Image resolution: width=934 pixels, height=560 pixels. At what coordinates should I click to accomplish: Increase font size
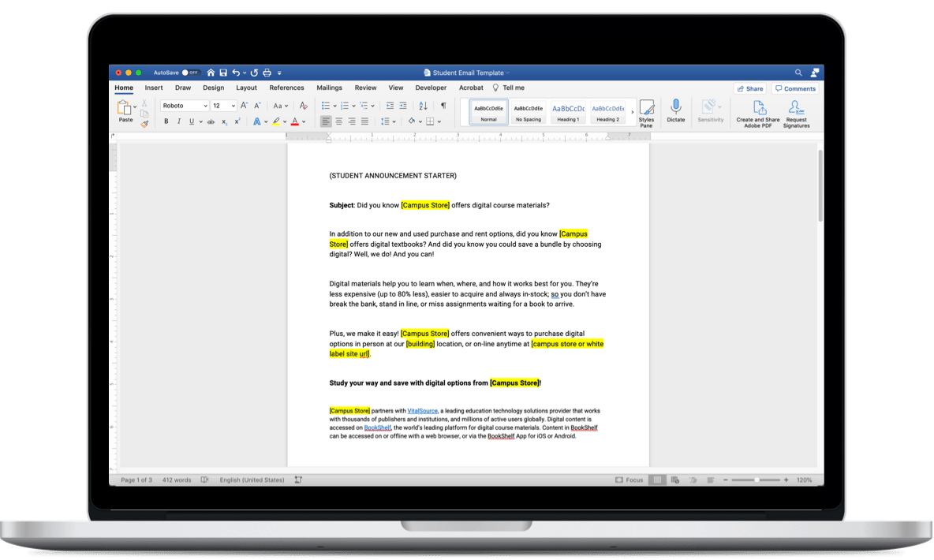pyautogui.click(x=244, y=106)
